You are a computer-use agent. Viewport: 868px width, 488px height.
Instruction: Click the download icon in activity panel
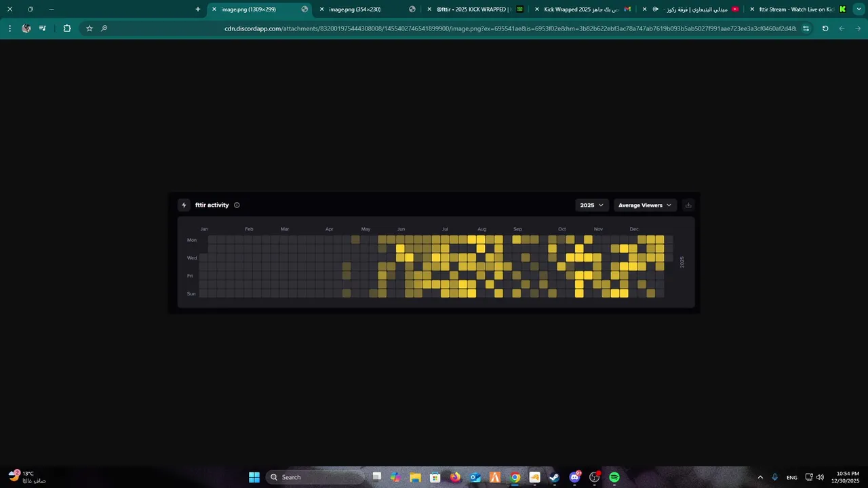[x=688, y=205]
